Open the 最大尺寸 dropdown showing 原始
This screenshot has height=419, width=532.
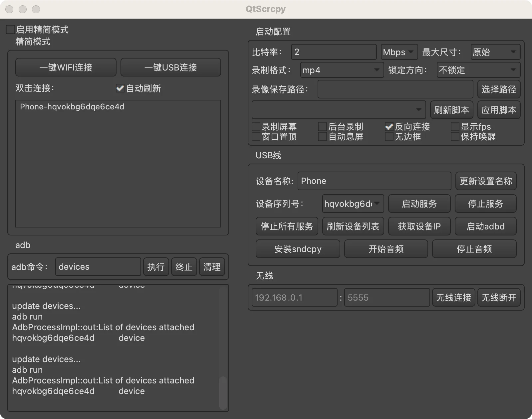pos(495,52)
